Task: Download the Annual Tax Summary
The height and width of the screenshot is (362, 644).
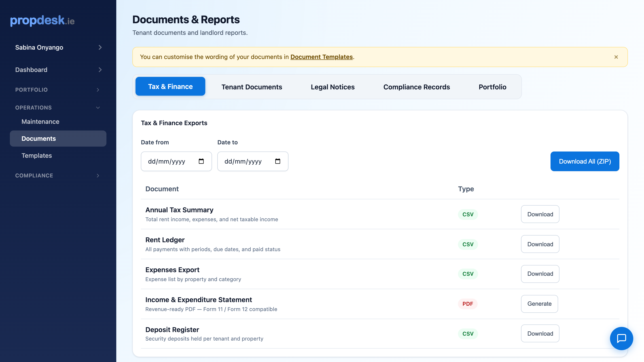Action: coord(540,214)
